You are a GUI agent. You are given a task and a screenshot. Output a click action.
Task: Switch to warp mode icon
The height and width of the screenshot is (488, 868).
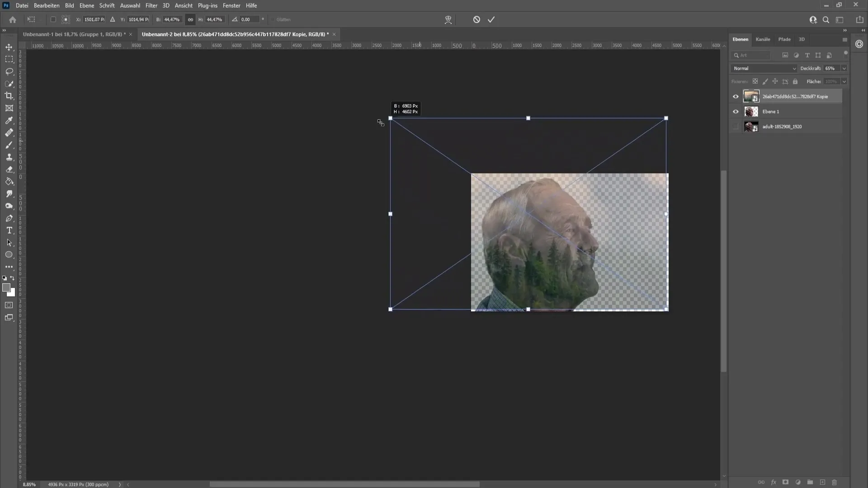click(x=448, y=19)
